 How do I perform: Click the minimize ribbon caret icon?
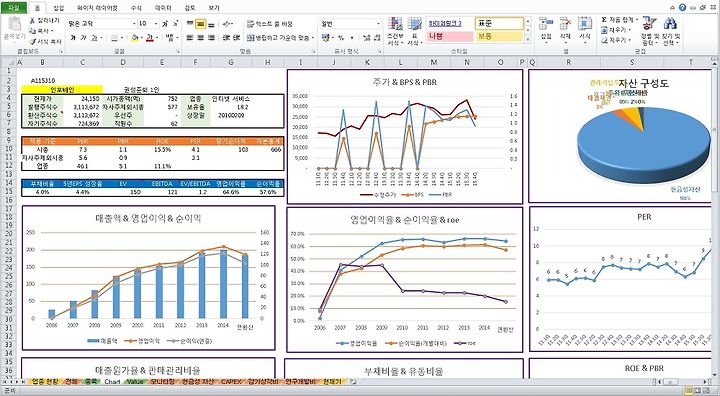pos(673,8)
